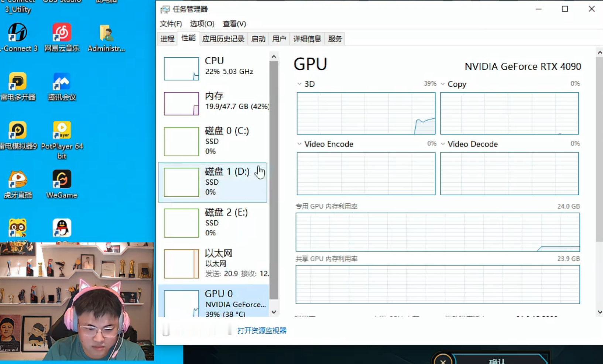This screenshot has width=603, height=364.
Task: Select the CPU usage graph thumbnail
Action: (181, 69)
